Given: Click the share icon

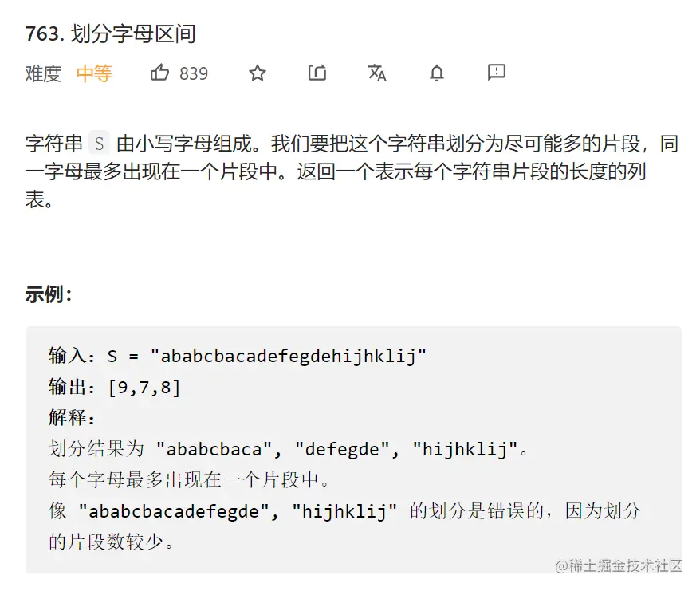Looking at the screenshot, I should 317,73.
